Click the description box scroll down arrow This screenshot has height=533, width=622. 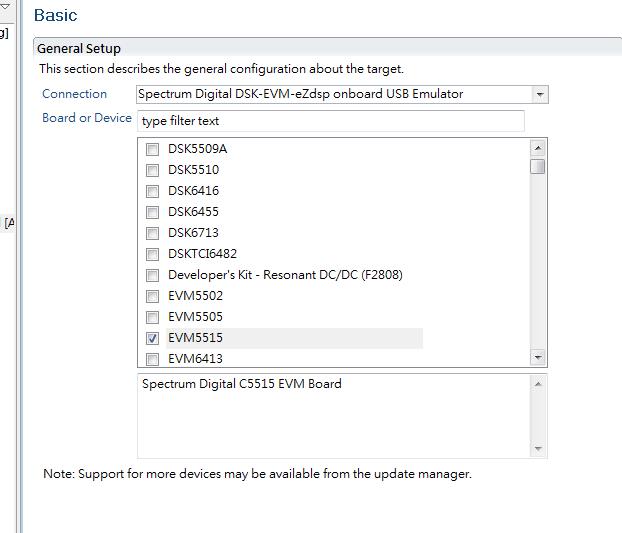[538, 449]
